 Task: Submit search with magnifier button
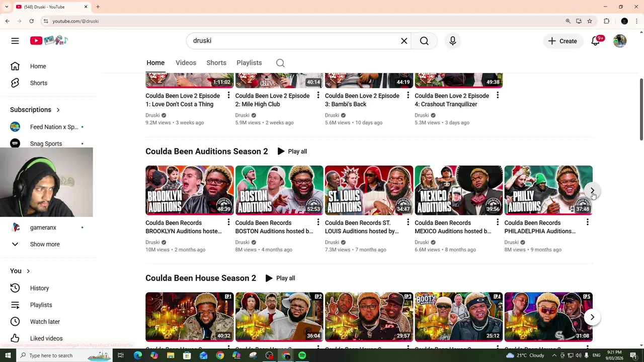pyautogui.click(x=424, y=41)
